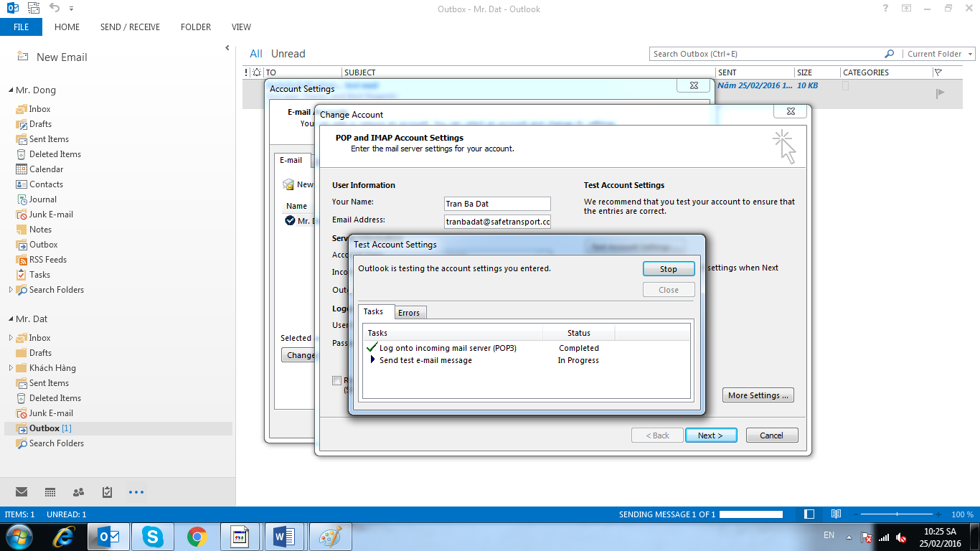
Task: Open the Notes folder
Action: [40, 230]
